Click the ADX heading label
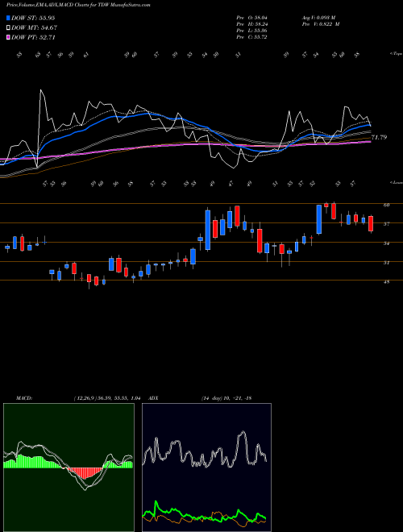The width and height of the screenshot is (403, 532). (153, 398)
